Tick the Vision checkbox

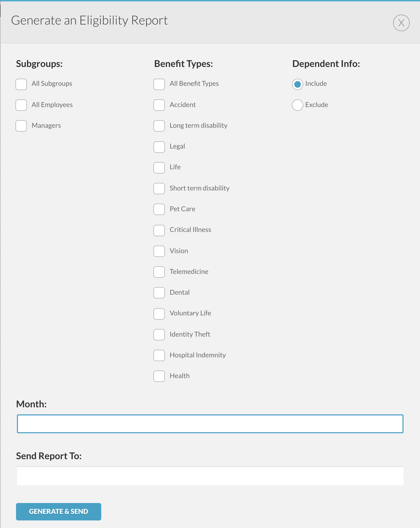coord(159,251)
